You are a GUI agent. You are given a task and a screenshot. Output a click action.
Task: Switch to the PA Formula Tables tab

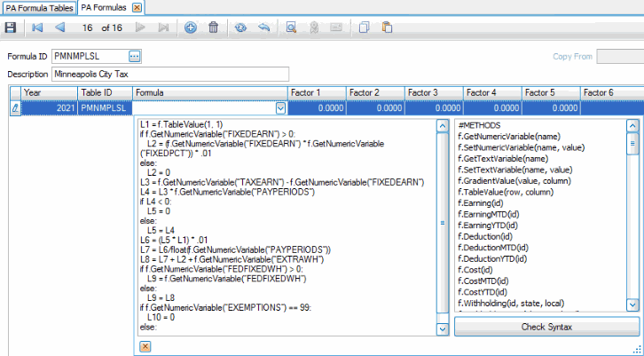[38, 7]
